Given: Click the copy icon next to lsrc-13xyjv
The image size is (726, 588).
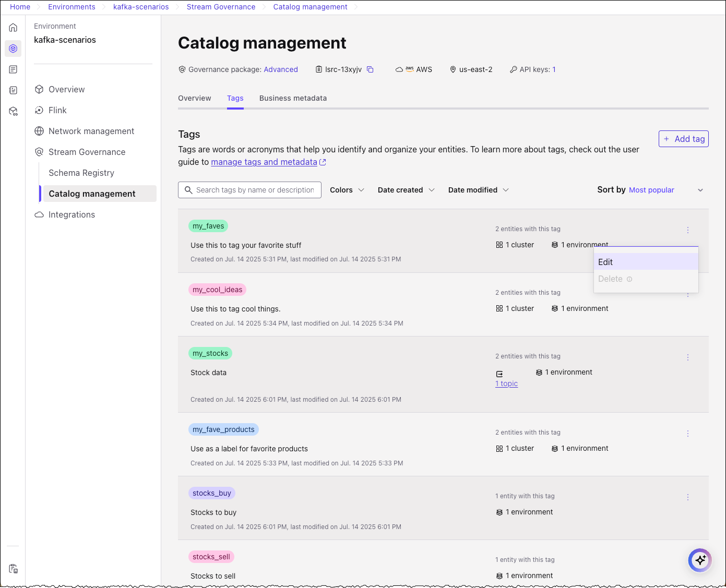Looking at the screenshot, I should (x=370, y=69).
